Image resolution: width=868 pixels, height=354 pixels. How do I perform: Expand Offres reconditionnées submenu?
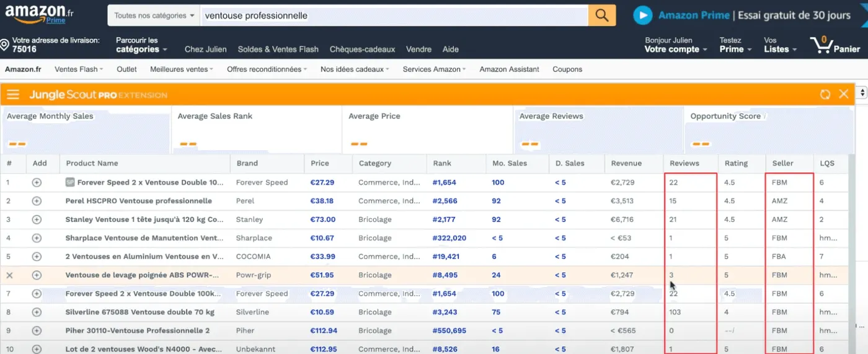coord(267,69)
